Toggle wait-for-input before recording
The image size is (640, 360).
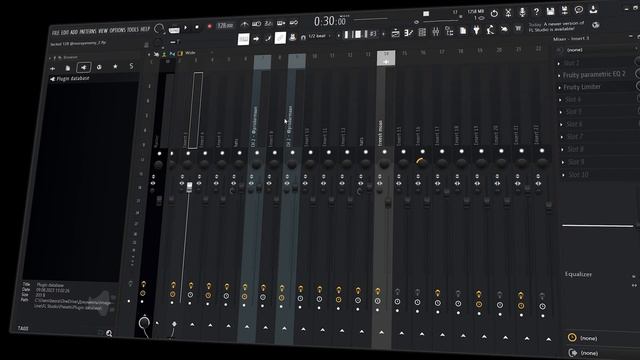click(x=256, y=24)
